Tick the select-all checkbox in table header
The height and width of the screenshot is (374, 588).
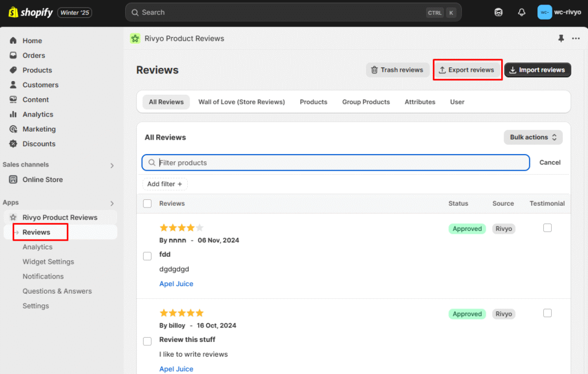(x=148, y=203)
